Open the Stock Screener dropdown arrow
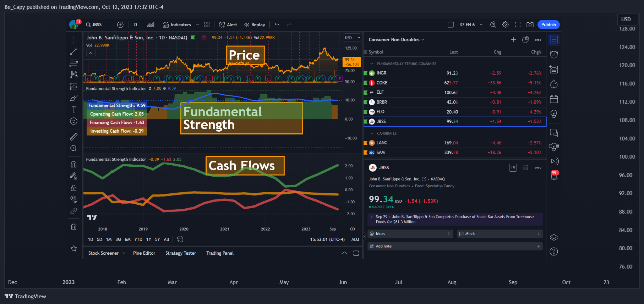 124,253
